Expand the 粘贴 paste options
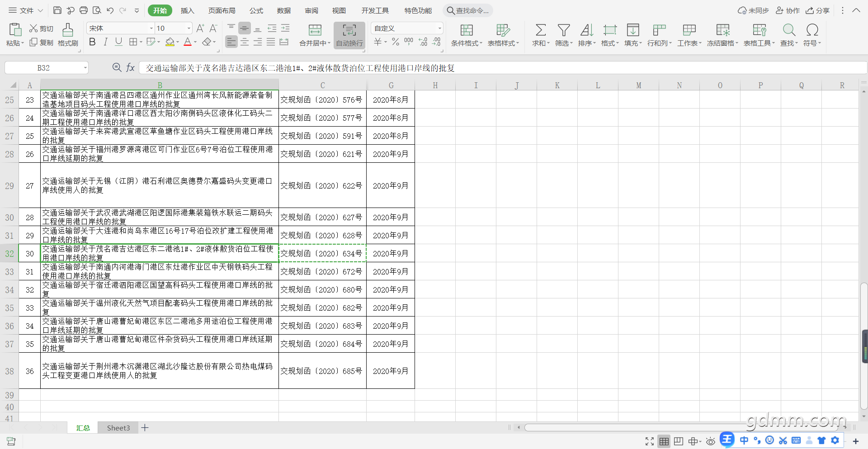The height and width of the screenshot is (449, 868). click(x=15, y=43)
